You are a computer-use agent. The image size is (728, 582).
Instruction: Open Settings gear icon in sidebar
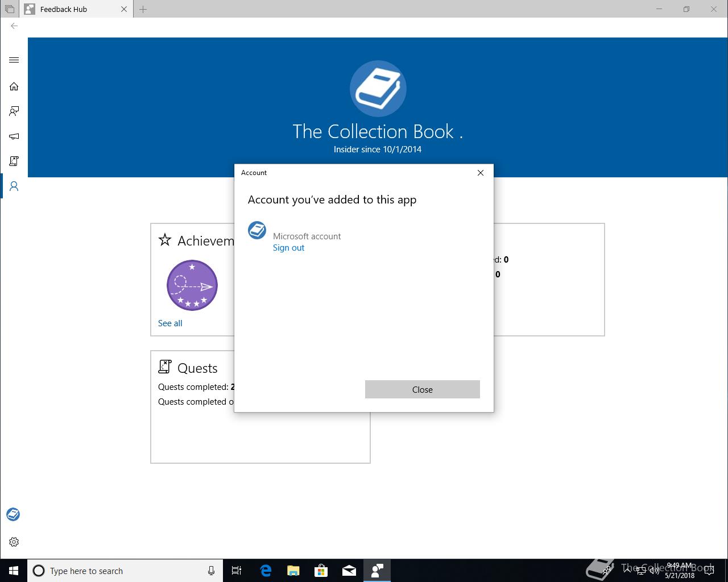coord(14,542)
